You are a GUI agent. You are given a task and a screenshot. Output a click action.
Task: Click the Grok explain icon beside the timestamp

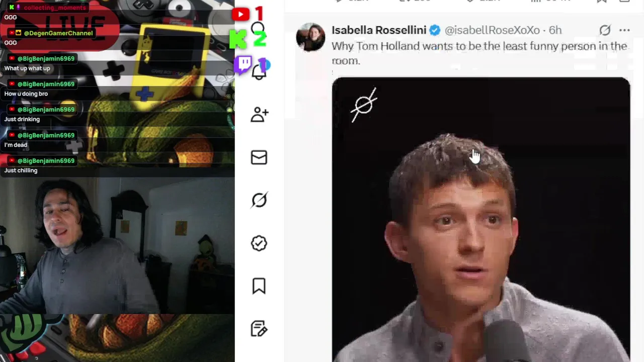[605, 30]
